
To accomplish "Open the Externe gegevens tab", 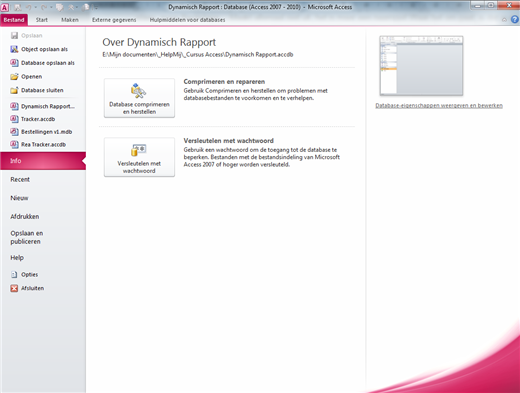I will pos(114,20).
